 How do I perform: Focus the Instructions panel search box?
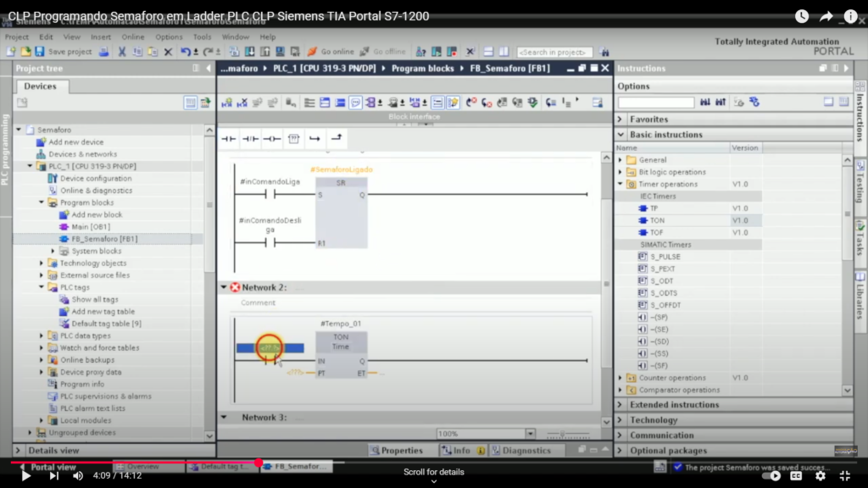(x=656, y=103)
